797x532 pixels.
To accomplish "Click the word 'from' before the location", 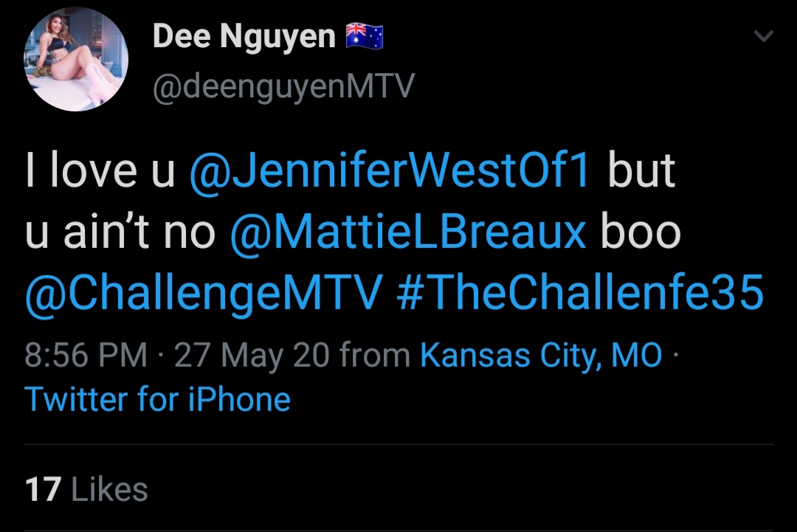I will click(375, 355).
